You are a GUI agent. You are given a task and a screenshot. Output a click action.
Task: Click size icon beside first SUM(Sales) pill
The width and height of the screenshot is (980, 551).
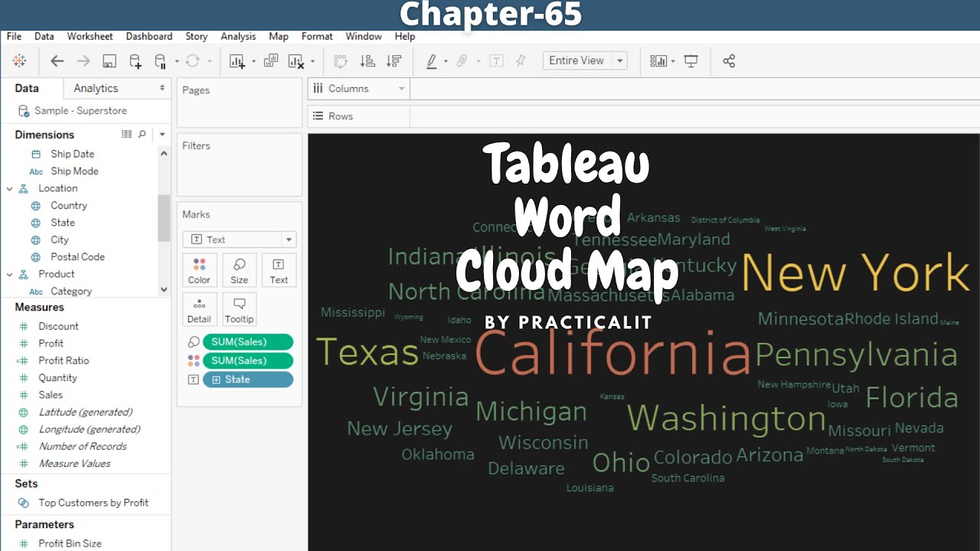(x=194, y=342)
